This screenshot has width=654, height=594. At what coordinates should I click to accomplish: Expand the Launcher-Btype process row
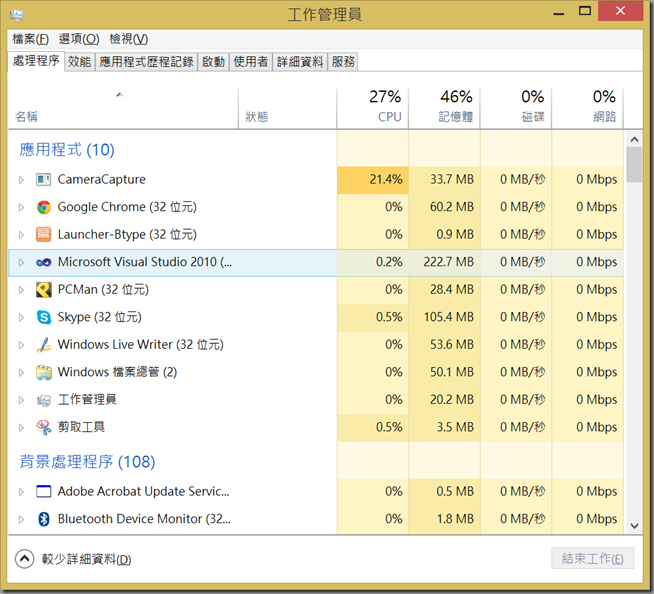coord(21,235)
